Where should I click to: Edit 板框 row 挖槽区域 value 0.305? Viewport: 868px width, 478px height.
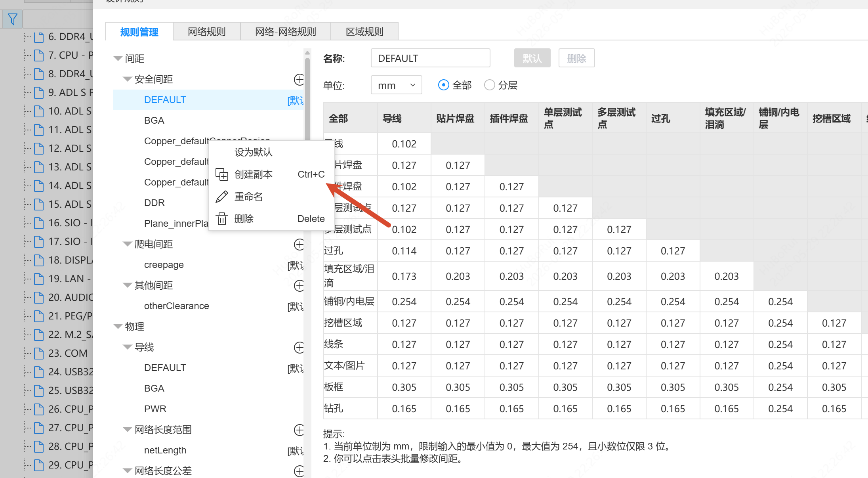click(x=834, y=387)
